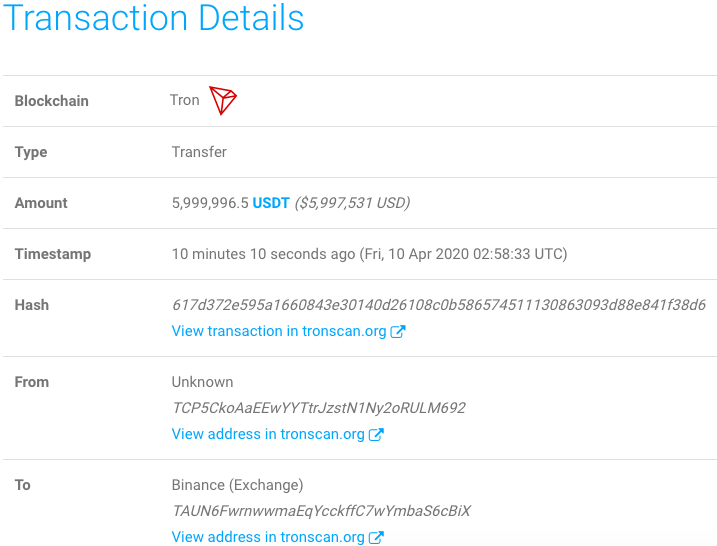The width and height of the screenshot is (717, 546).
Task: Click external-link icon beside View transaction link
Action: click(x=398, y=332)
